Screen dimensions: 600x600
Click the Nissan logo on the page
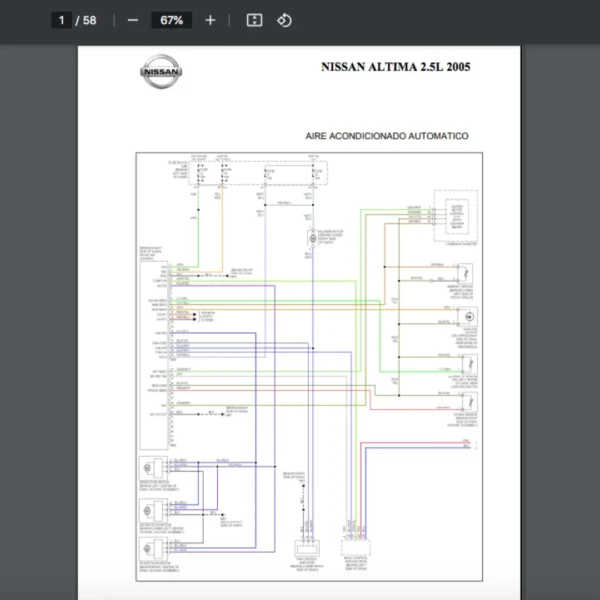(161, 73)
